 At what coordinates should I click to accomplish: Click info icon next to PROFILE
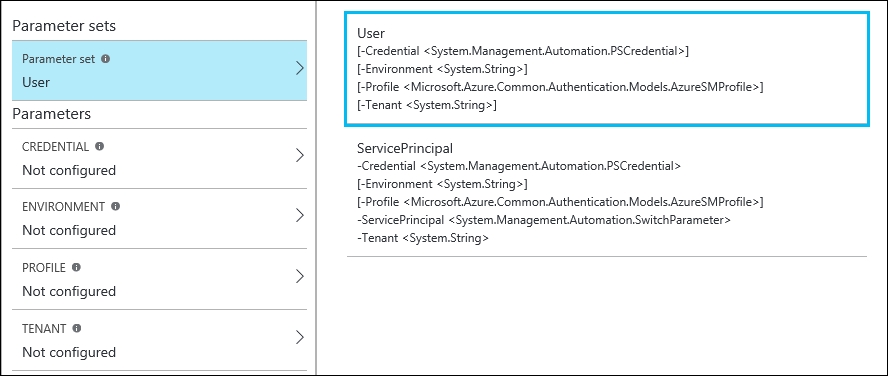[76, 267]
